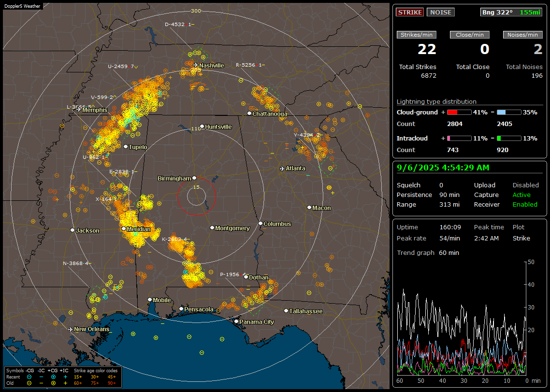Switch to NOISE display mode
Image resolution: width=550 pixels, height=392 pixels.
click(x=441, y=12)
